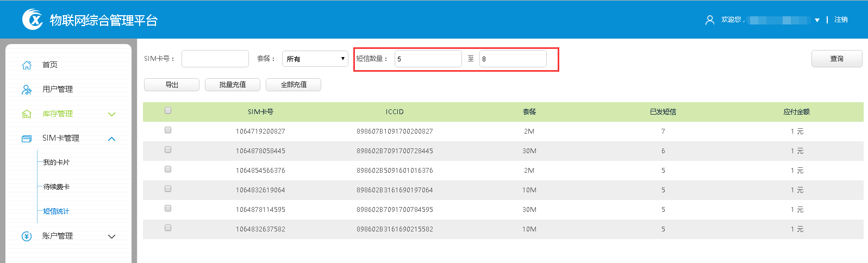Focus the SIM卡号 input field

pyautogui.click(x=215, y=59)
